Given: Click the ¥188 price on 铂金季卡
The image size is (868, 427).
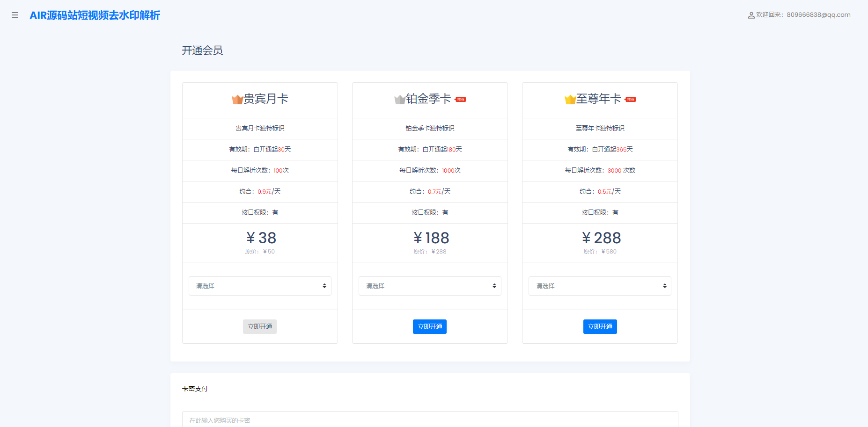Looking at the screenshot, I should 431,238.
